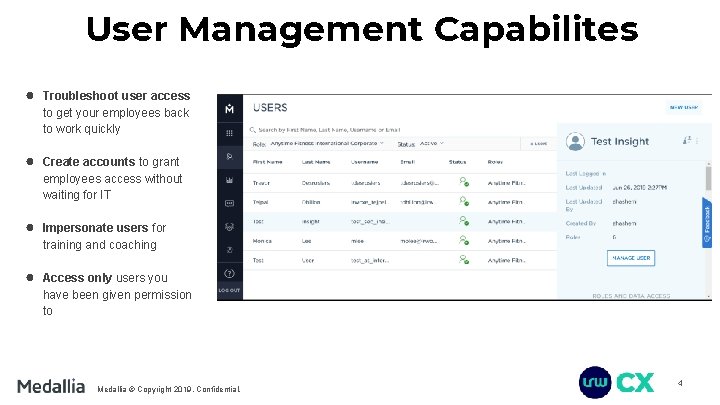
Task: Click the sidebar icon below the chat icon
Action: 230,227
